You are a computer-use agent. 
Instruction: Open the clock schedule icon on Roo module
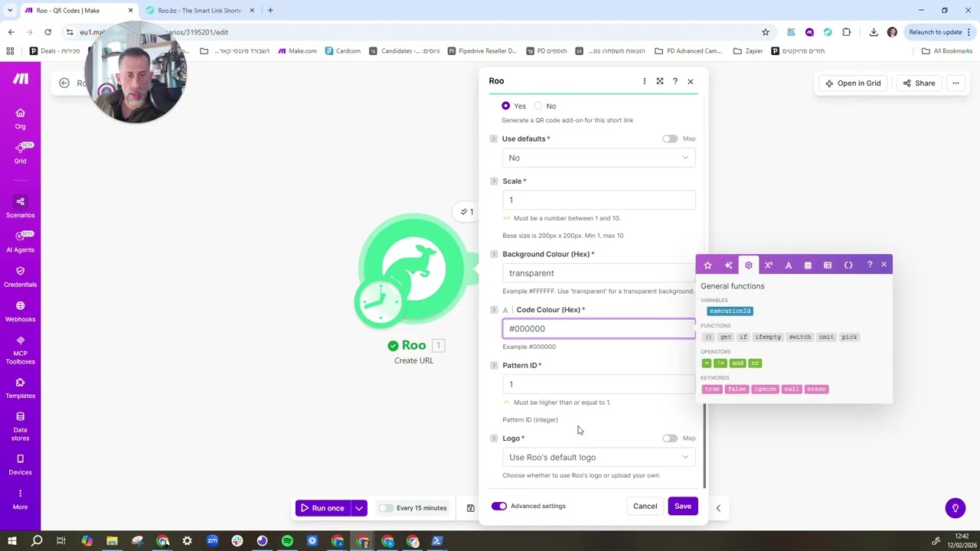coord(380,302)
